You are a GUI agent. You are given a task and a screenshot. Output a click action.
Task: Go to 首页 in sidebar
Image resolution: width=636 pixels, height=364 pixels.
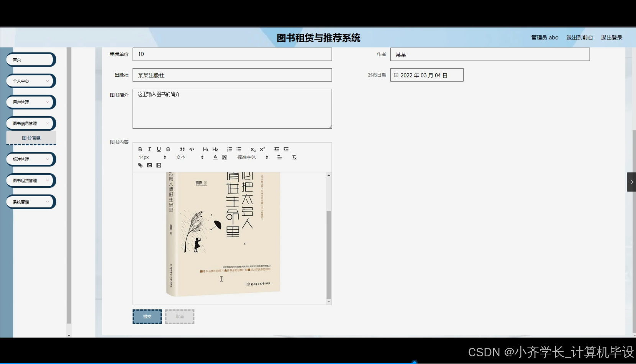click(31, 60)
